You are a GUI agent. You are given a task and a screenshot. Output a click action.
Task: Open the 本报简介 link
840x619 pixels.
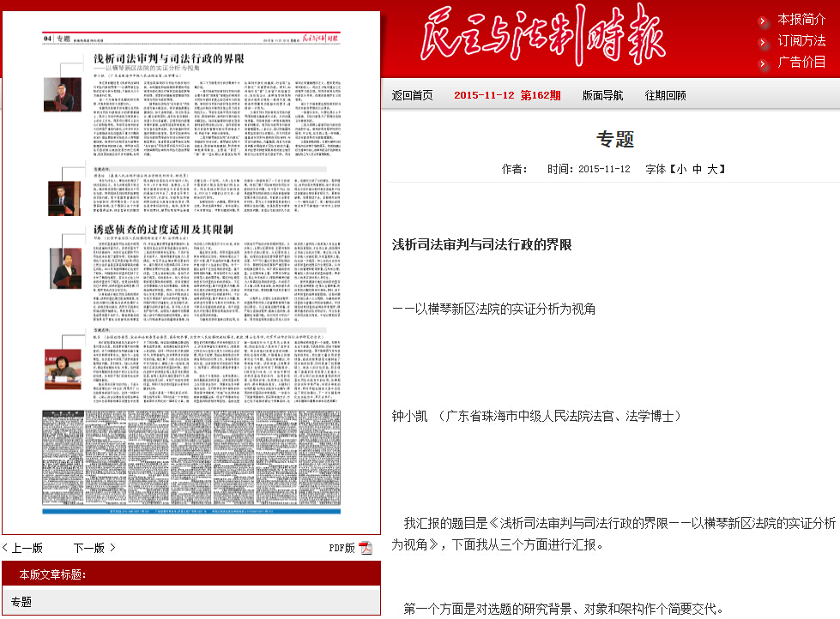[x=801, y=19]
